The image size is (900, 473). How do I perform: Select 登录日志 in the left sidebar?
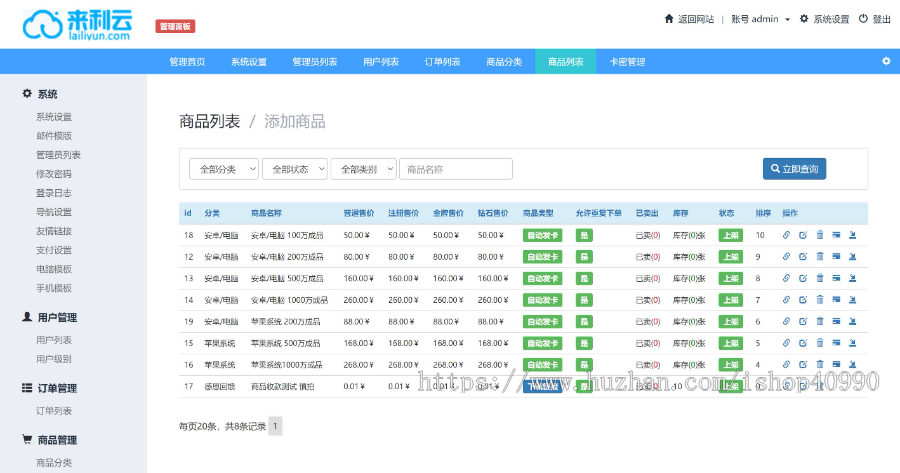(x=54, y=193)
